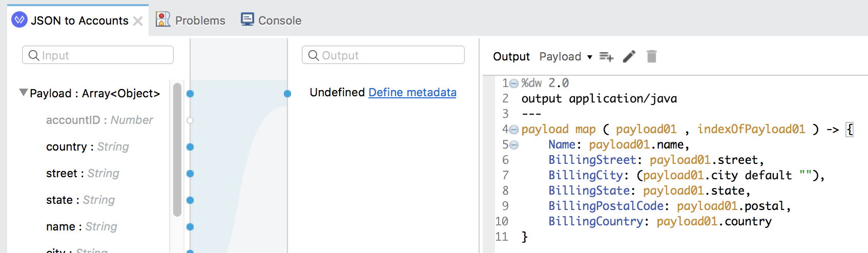Viewport: 868px width, 253px height.
Task: Click the Console monitor icon
Action: pos(247,19)
